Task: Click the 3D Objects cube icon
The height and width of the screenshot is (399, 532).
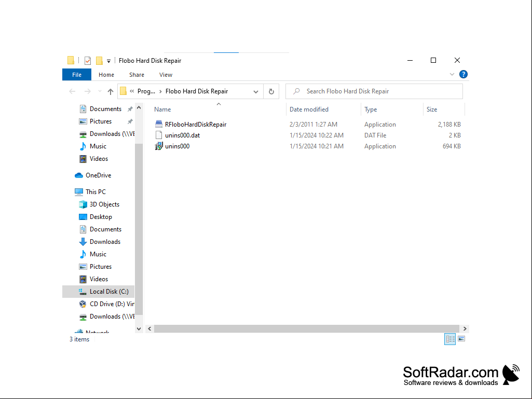Action: (x=83, y=204)
